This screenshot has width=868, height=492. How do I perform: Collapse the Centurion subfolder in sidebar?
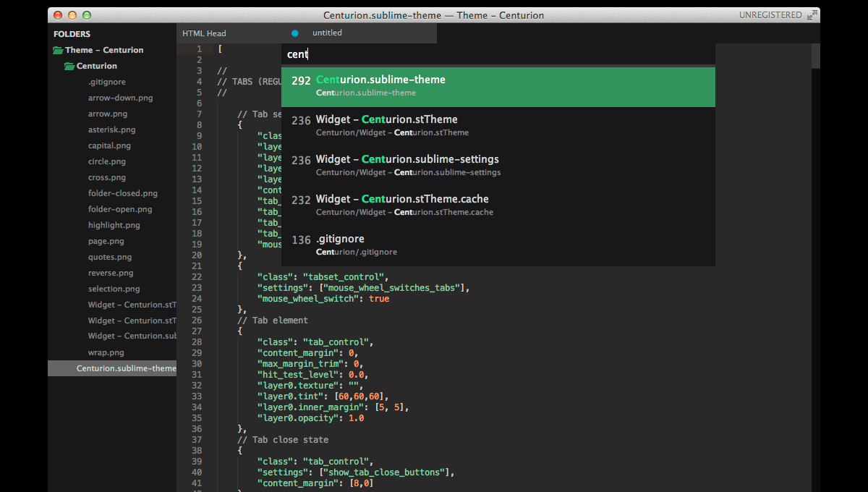97,66
